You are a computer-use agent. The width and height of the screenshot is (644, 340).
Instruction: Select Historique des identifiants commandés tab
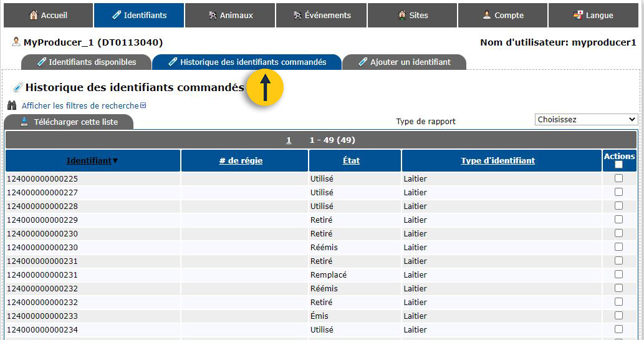247,62
